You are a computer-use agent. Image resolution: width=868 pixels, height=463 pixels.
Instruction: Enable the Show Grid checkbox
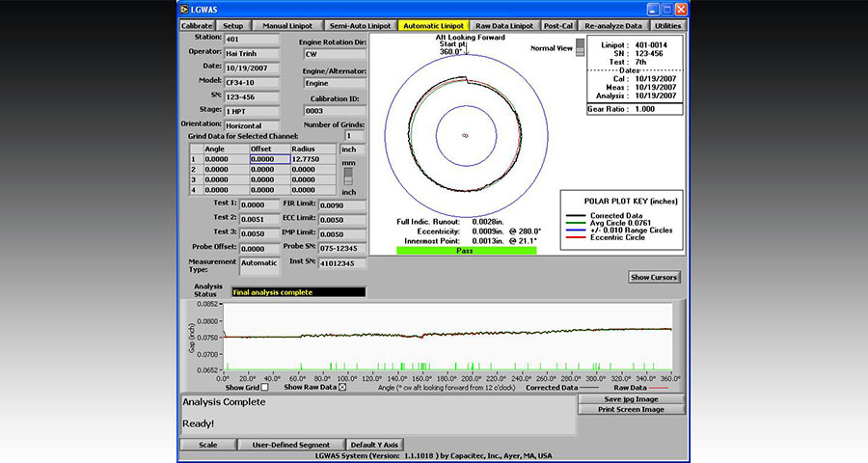click(x=265, y=387)
